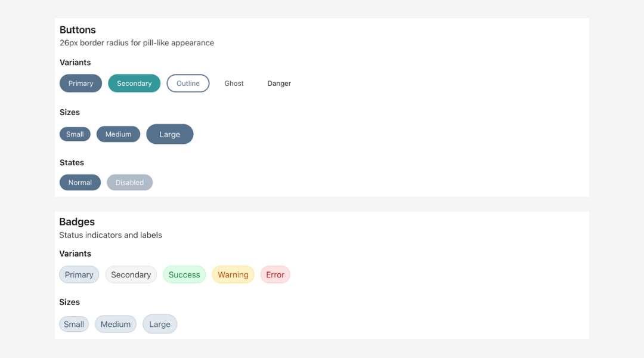Select the Secondary teal button
Viewport: 644px width, 358px height.
click(x=134, y=83)
